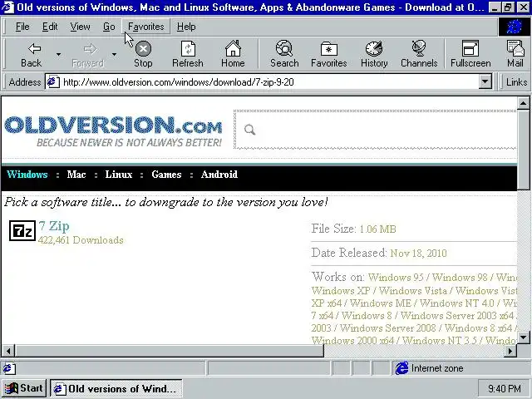Viewport: 532px width, 399px height.
Task: Select the Android category link
Action: [219, 175]
